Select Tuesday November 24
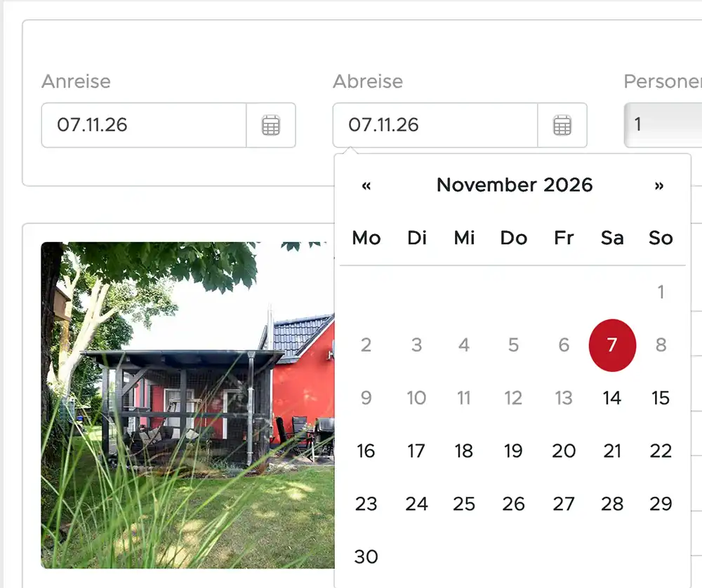The width and height of the screenshot is (702, 588). click(416, 504)
